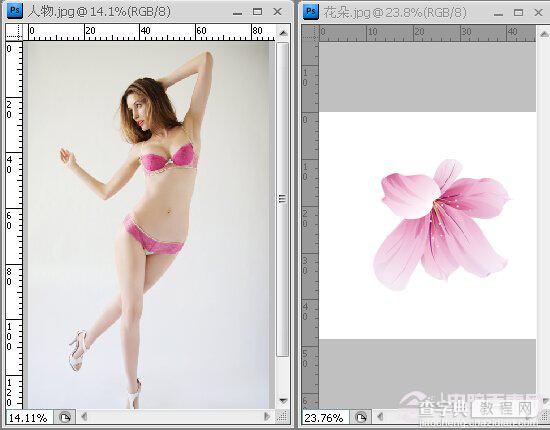This screenshot has width=550, height=430.
Task: Close the 花朵.jpg document window
Action: [538, 12]
